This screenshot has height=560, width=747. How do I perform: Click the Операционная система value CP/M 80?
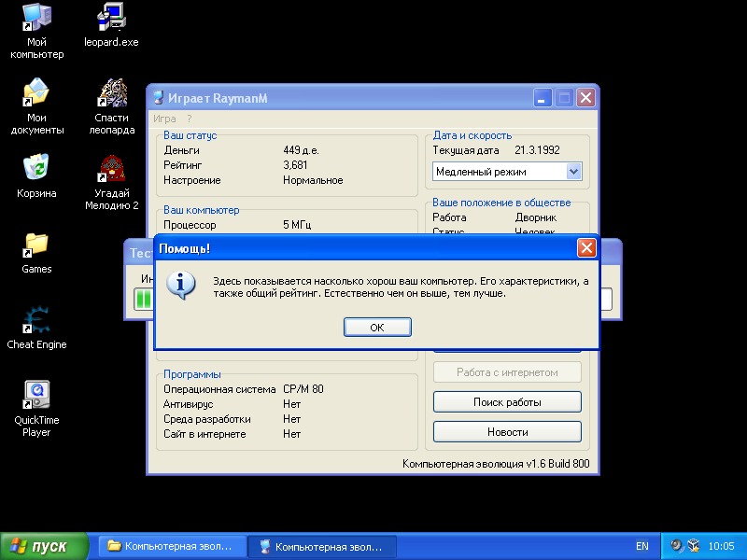click(x=303, y=389)
